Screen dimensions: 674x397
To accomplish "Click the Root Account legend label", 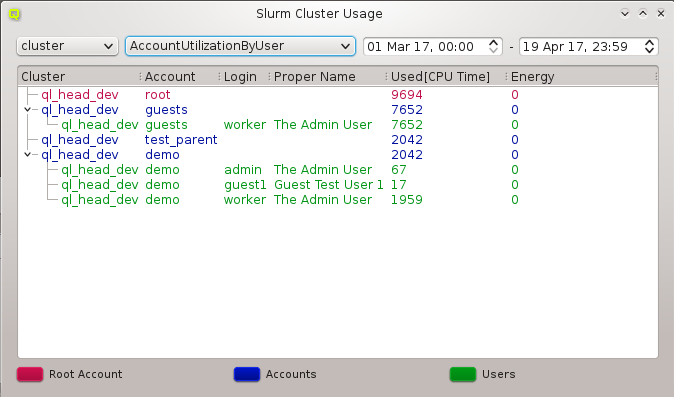I will (86, 374).
